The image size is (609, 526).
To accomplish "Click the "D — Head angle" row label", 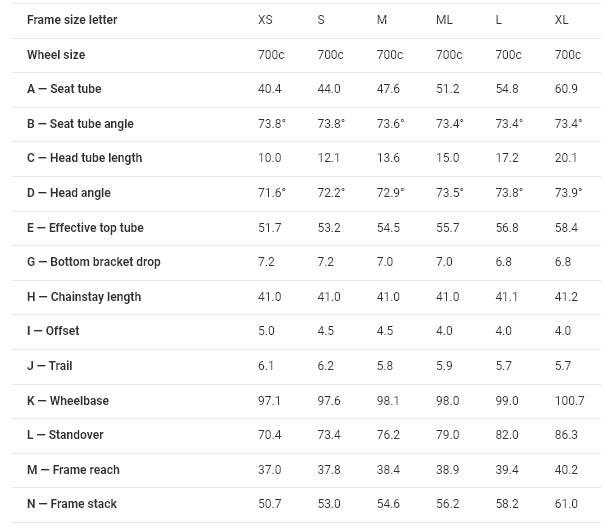I will point(69,193).
